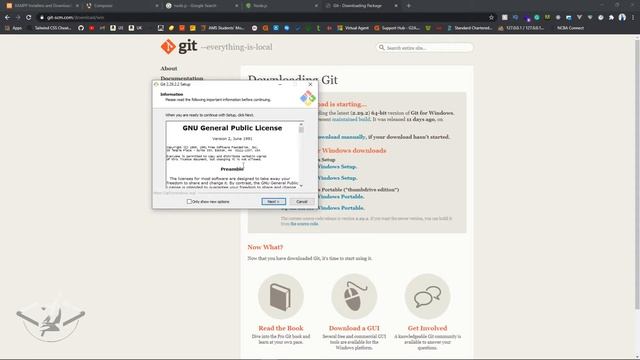Tick the 'Only show new options' checkbox
The width and height of the screenshot is (640, 360).
coord(189,202)
